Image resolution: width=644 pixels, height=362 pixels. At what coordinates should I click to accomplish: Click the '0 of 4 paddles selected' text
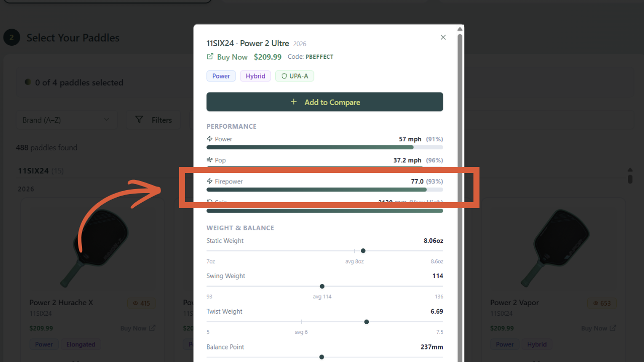[x=79, y=82]
